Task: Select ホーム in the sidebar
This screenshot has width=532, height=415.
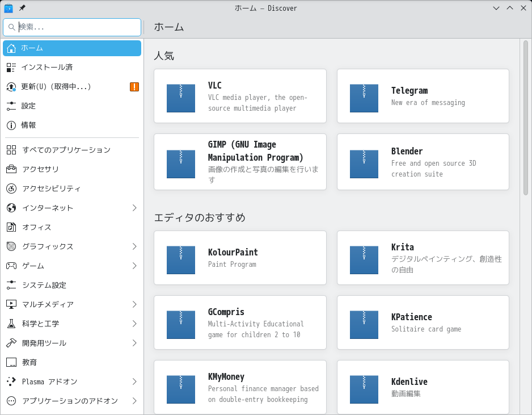Action: point(72,48)
